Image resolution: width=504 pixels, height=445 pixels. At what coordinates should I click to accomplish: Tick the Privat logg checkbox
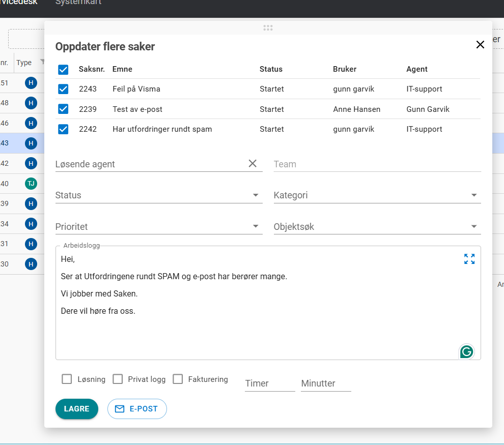pos(118,379)
